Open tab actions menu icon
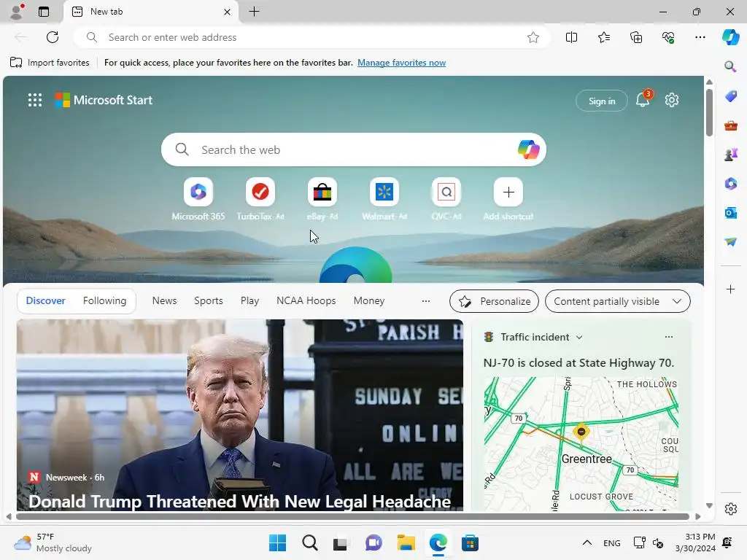 (x=44, y=12)
